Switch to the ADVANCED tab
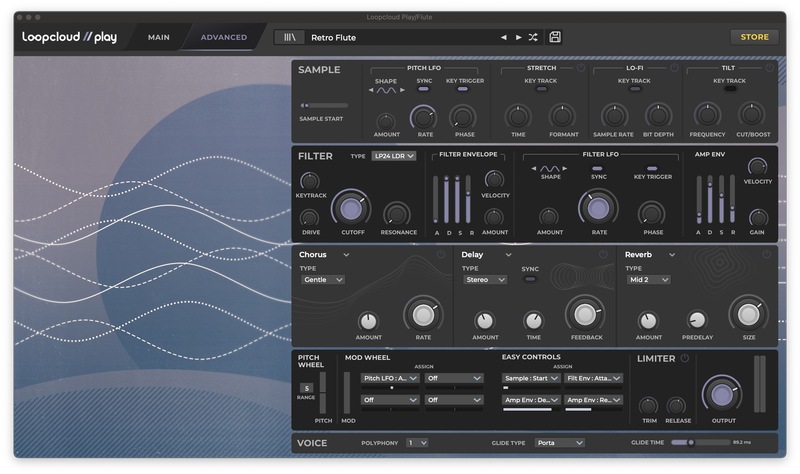 [x=224, y=37]
